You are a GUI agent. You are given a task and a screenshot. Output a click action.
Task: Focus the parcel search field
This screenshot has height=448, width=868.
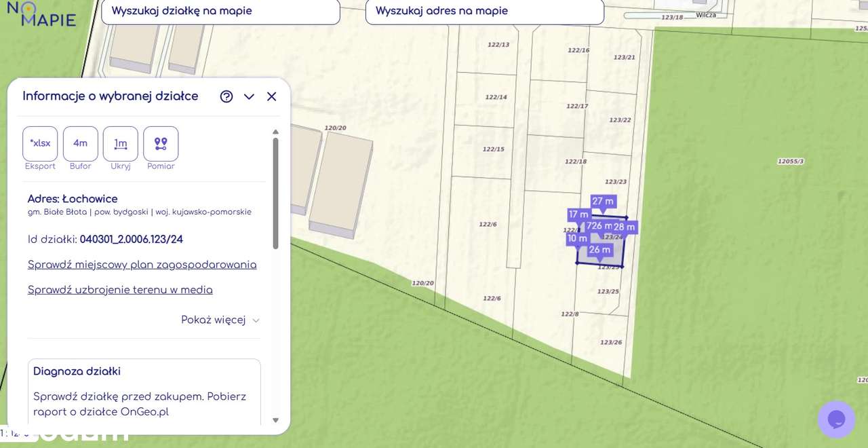220,12
